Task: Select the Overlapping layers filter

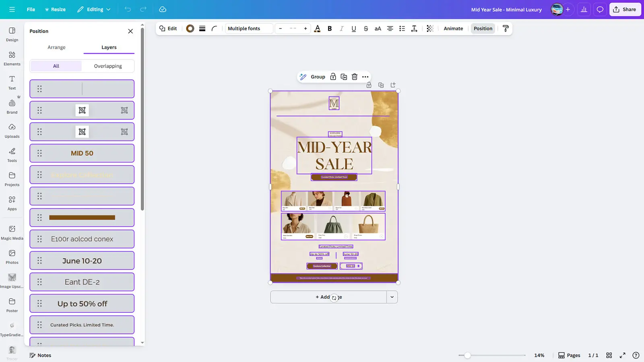Action: point(108,66)
